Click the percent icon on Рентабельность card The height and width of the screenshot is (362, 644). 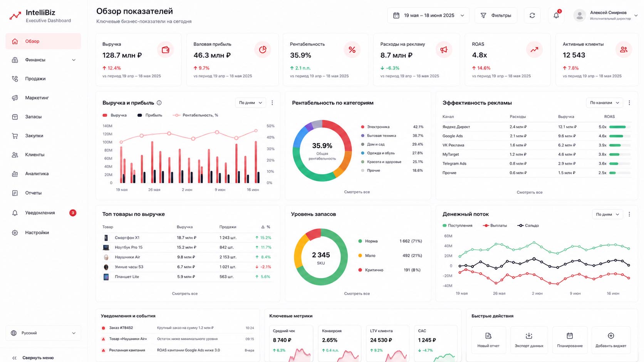pos(352,50)
